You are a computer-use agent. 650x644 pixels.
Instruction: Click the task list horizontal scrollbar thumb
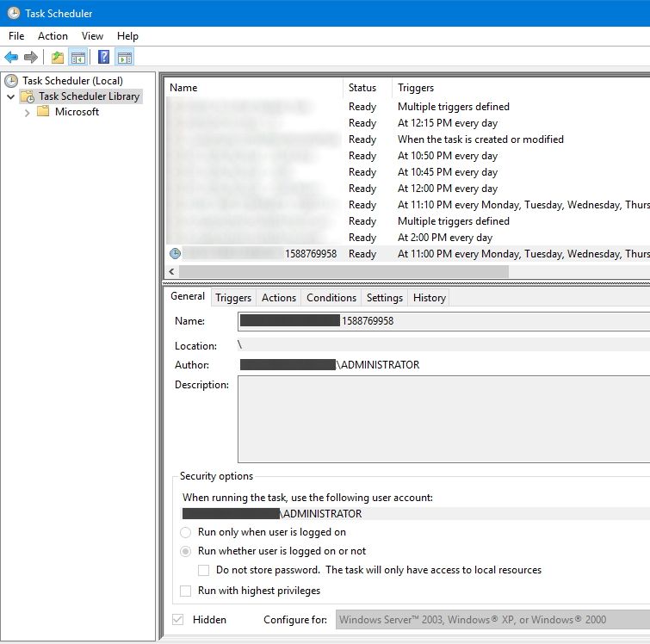[344, 271]
